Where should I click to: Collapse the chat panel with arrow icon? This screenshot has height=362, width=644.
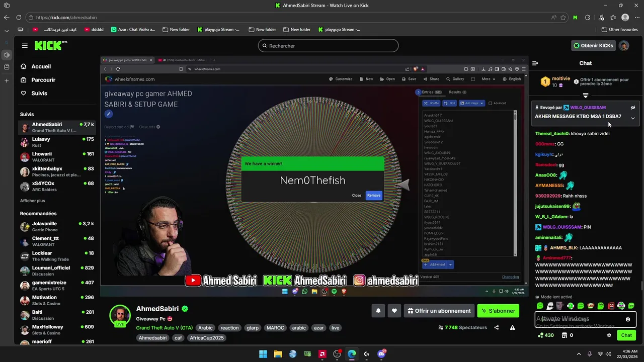point(535,63)
